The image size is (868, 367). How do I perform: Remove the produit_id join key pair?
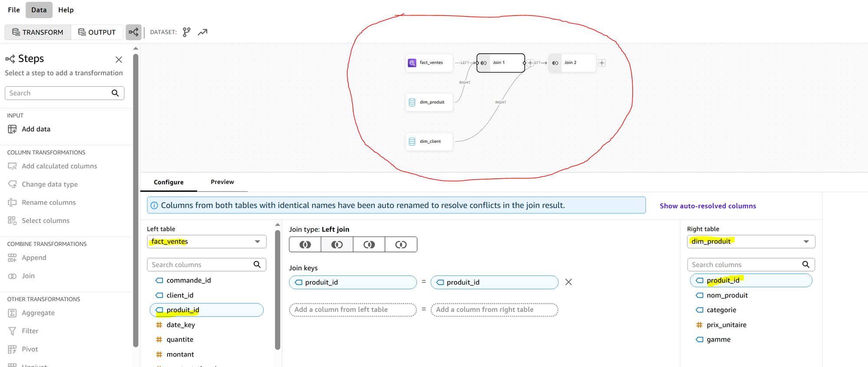(569, 282)
